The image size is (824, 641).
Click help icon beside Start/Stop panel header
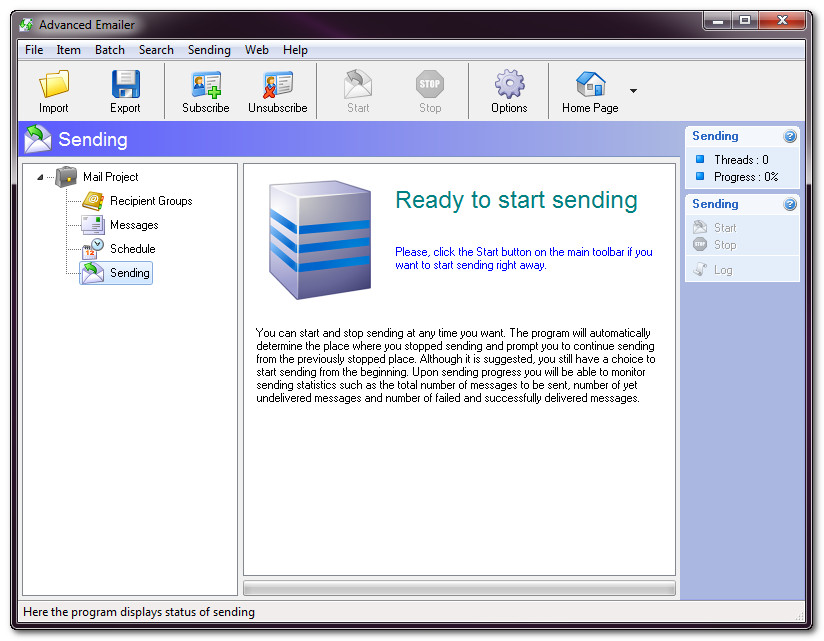coord(790,204)
